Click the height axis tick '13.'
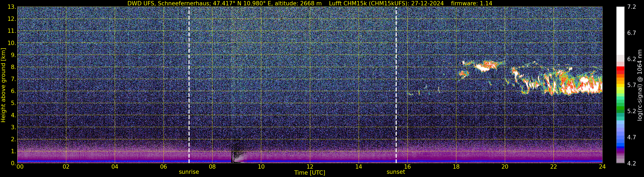The image size is (644, 177). tap(12, 7)
